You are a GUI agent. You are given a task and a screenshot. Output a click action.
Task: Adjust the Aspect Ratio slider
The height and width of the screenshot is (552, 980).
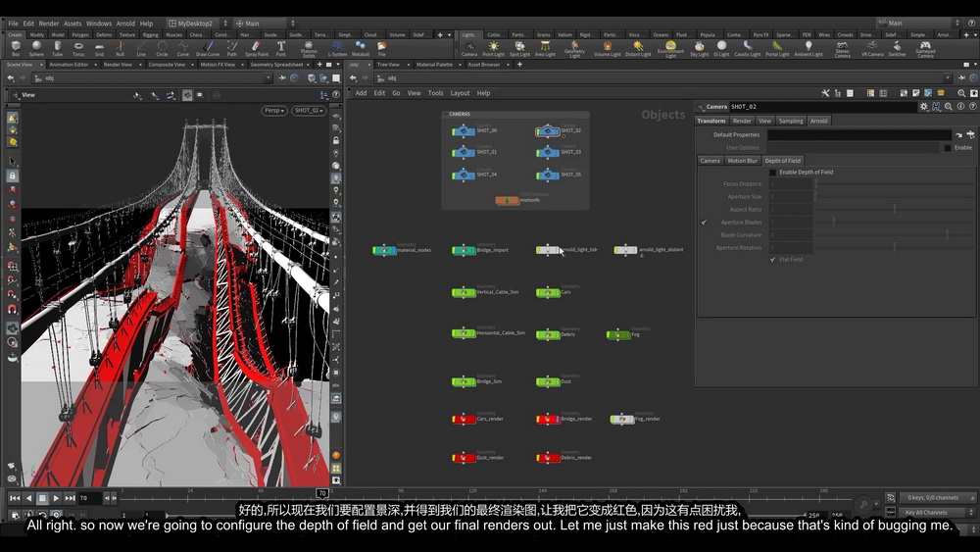[x=894, y=210]
